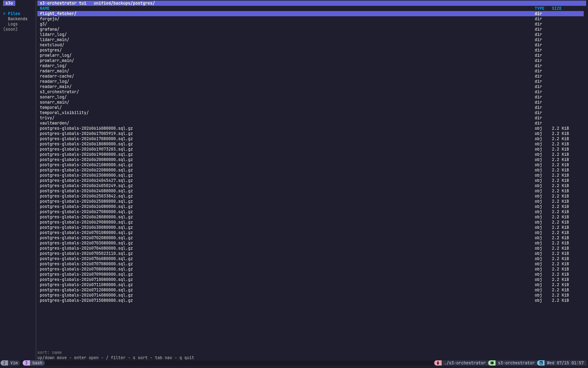This screenshot has height=368, width=588.
Task: Open the radarr_main/ directory
Action: tap(310, 71)
